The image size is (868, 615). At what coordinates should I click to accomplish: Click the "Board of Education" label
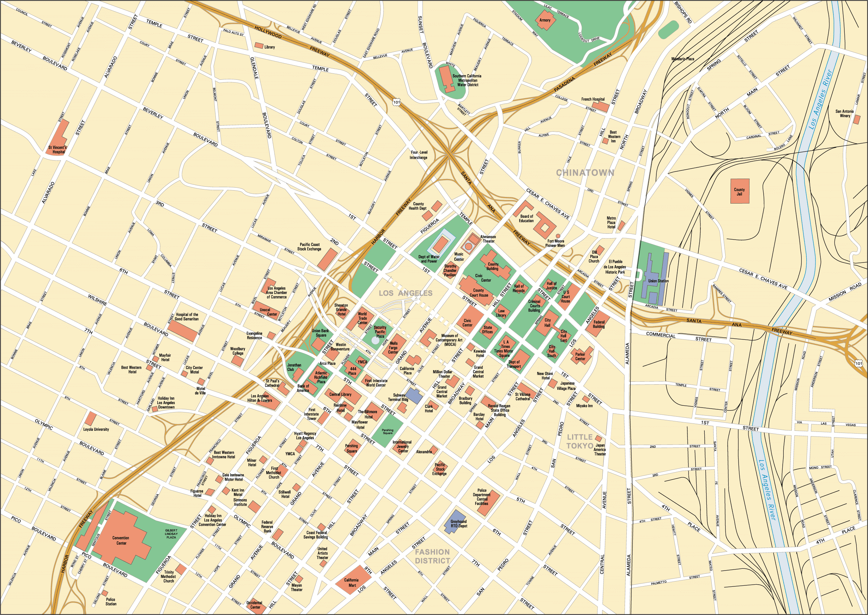(526, 218)
